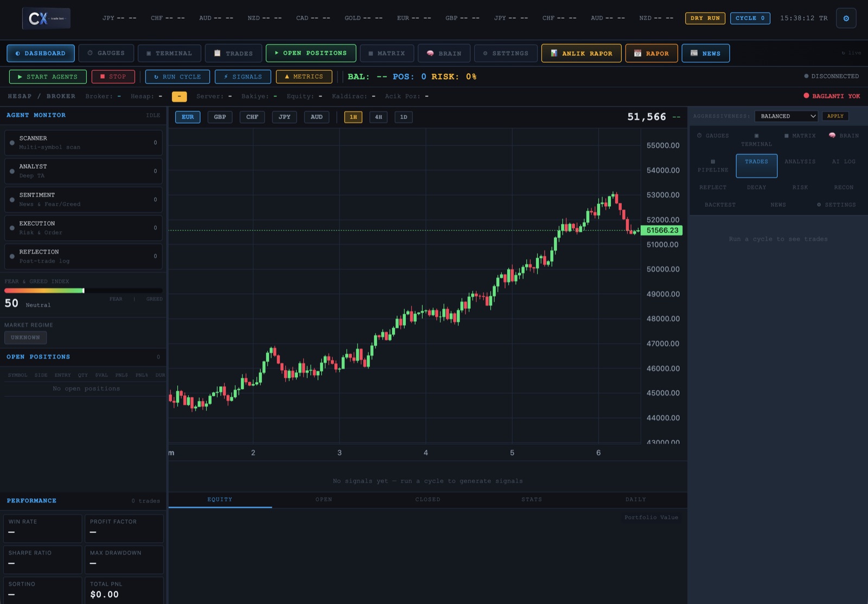Click the Fear & Greed index slider marker

tap(84, 291)
